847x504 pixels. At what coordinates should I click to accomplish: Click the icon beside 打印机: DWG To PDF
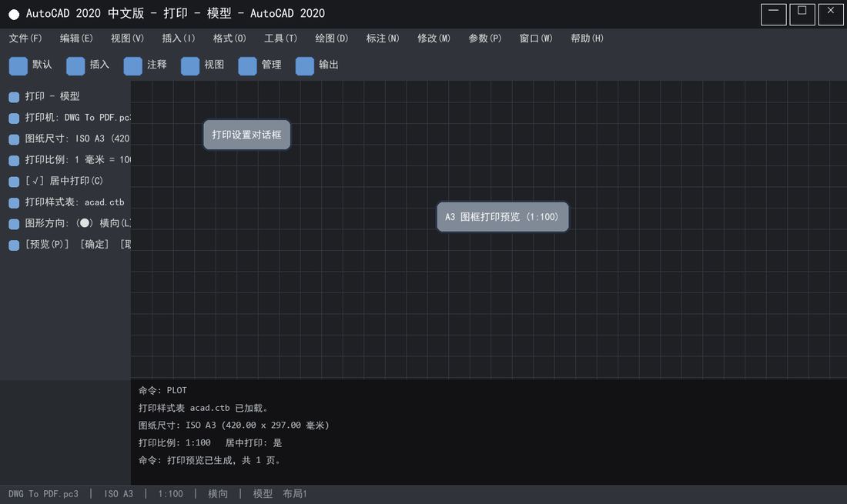14,118
